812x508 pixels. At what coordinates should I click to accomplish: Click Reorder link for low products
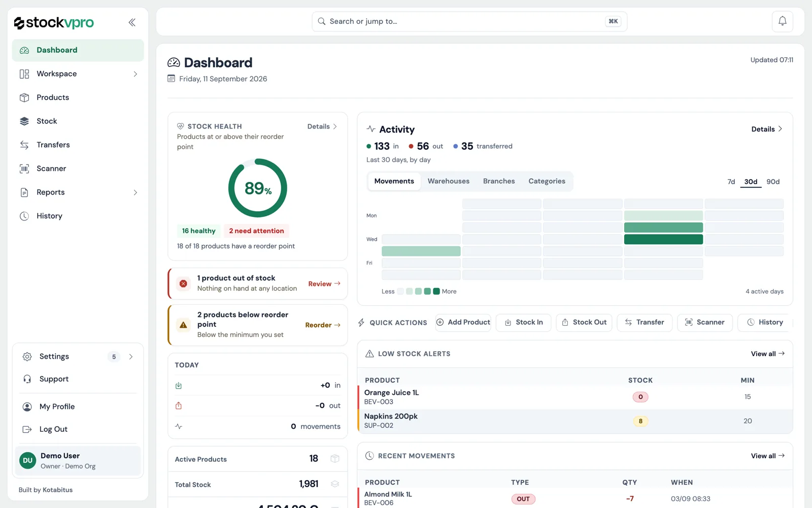coord(323,325)
